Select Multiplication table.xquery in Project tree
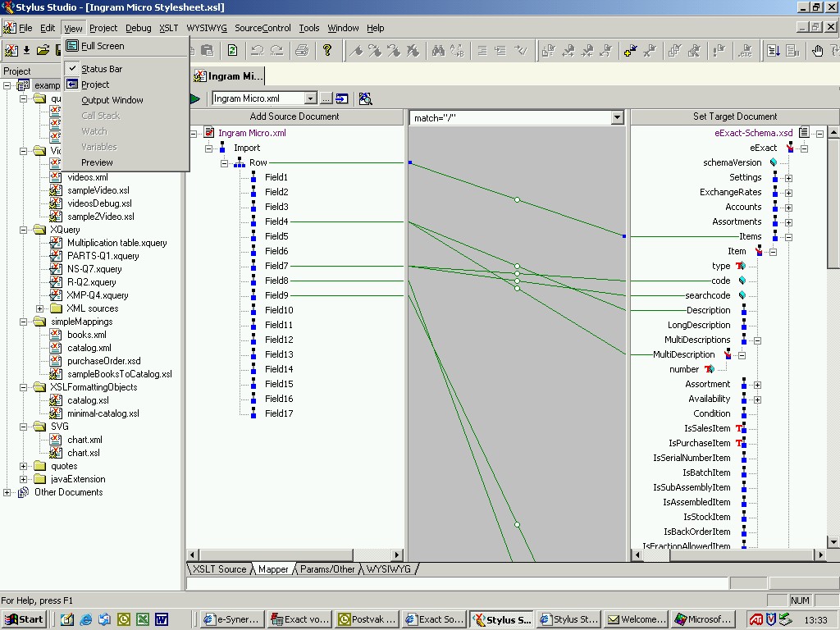Viewport: 840px width, 630px height. [x=116, y=243]
